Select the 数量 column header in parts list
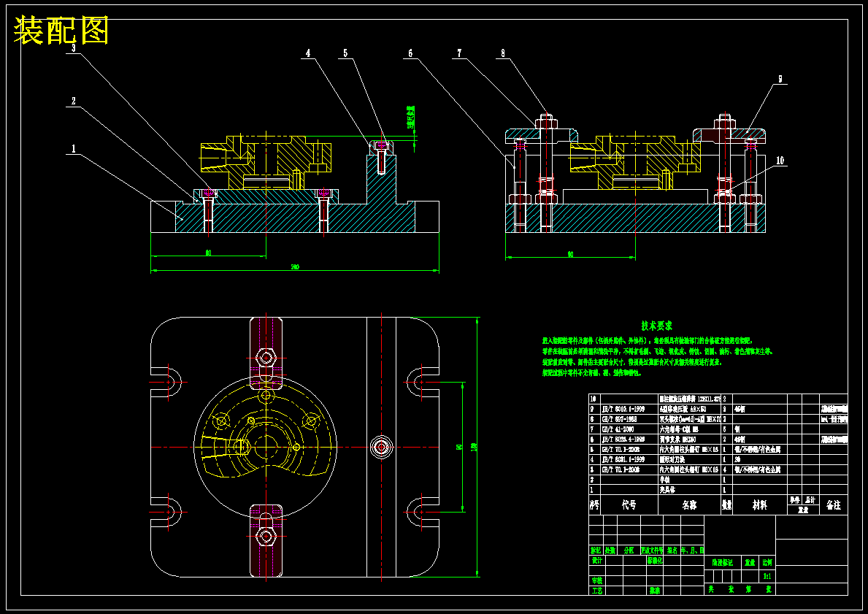Screen dimensions: 868x614 (727, 505)
